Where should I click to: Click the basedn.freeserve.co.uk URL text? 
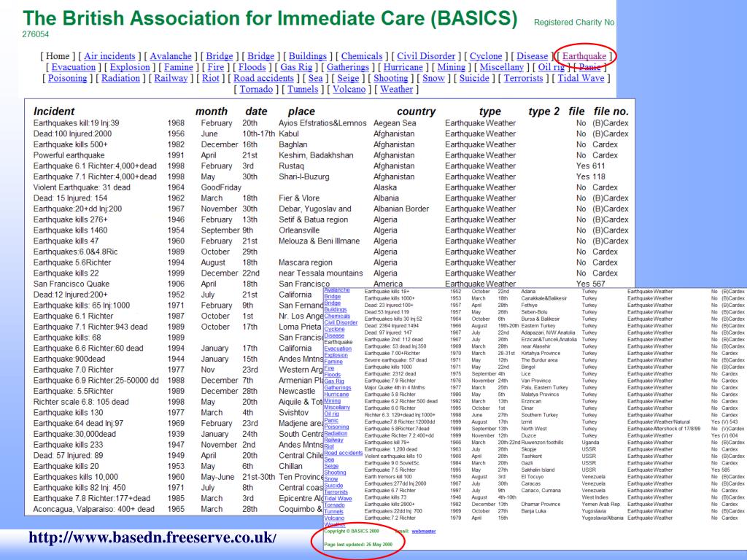152,537
